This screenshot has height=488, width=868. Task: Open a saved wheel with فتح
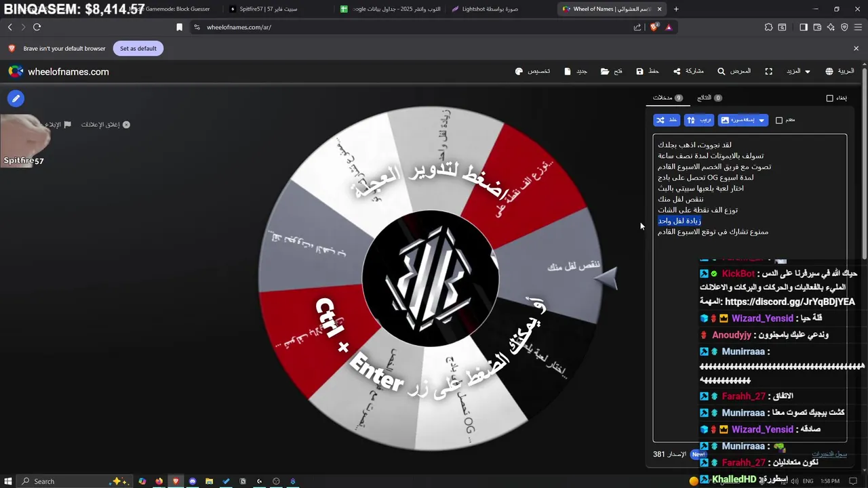611,71
